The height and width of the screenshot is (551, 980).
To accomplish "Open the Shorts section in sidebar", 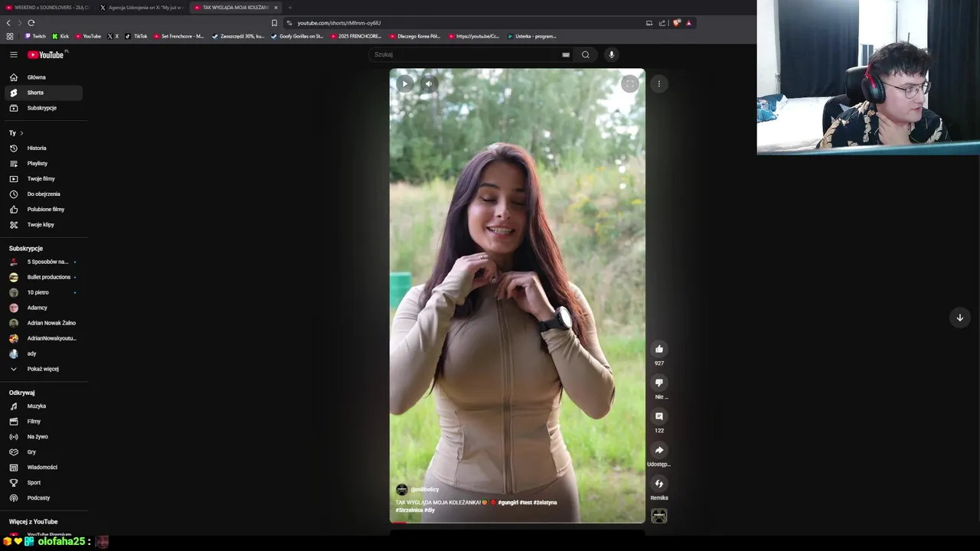I will tap(43, 93).
